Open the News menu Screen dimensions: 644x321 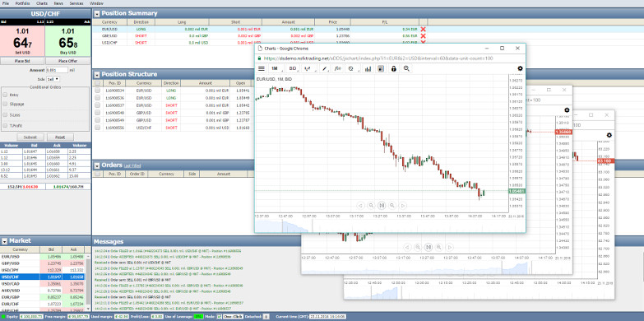(58, 3)
